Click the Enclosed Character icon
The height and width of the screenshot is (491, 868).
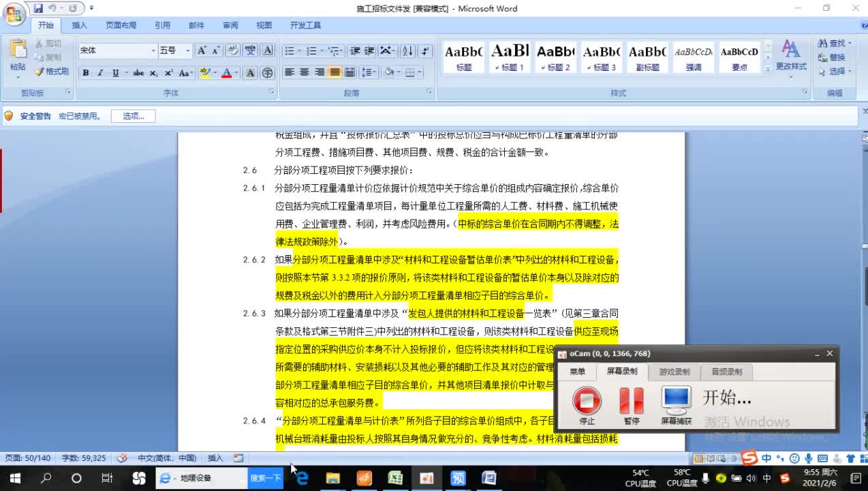267,73
